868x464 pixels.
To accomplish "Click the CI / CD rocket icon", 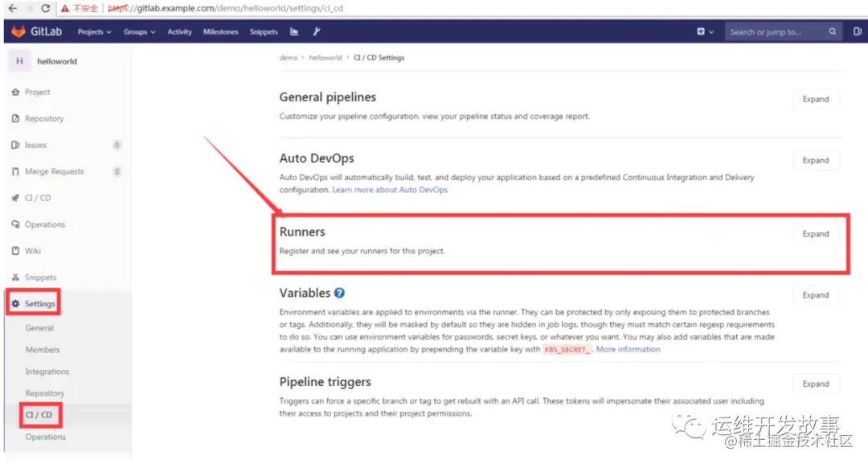I will [15, 198].
